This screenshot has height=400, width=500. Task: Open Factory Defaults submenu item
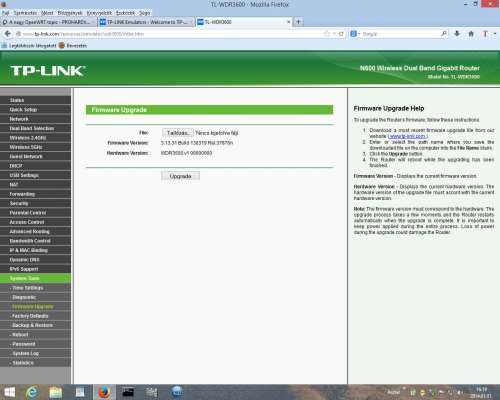coord(35,316)
